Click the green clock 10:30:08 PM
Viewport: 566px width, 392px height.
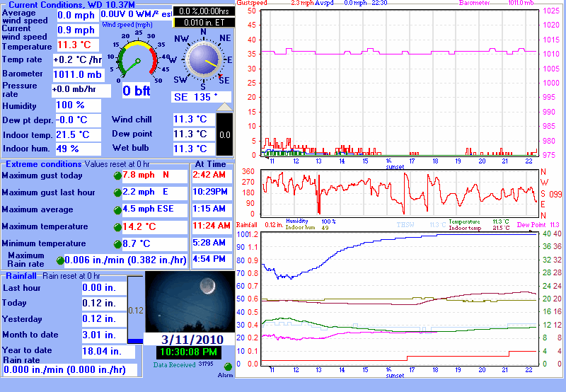pyautogui.click(x=189, y=352)
